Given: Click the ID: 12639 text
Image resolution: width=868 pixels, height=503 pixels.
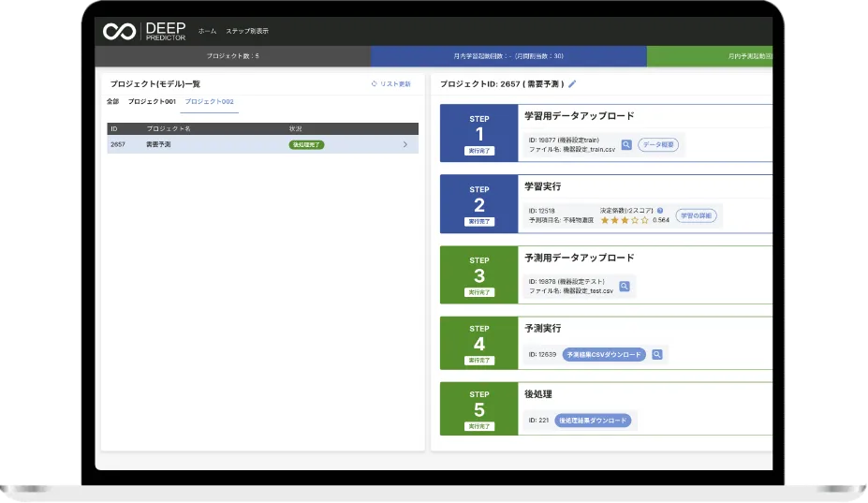Looking at the screenshot, I should click(542, 355).
